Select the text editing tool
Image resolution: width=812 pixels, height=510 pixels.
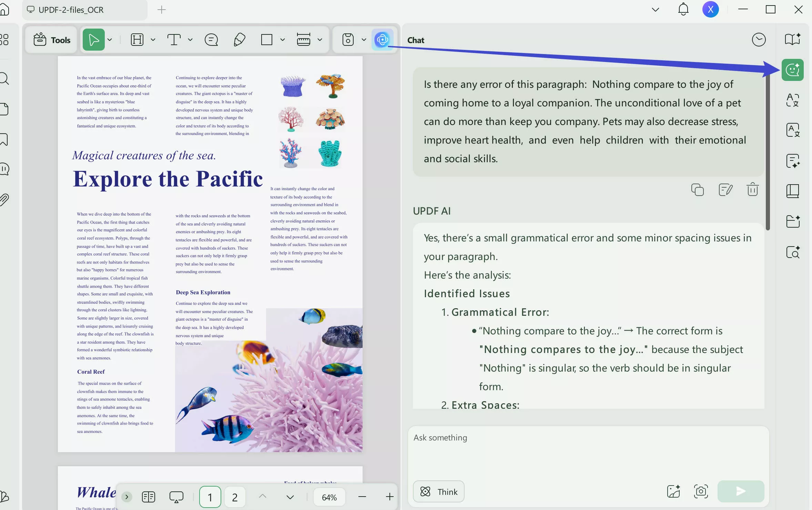tap(175, 39)
